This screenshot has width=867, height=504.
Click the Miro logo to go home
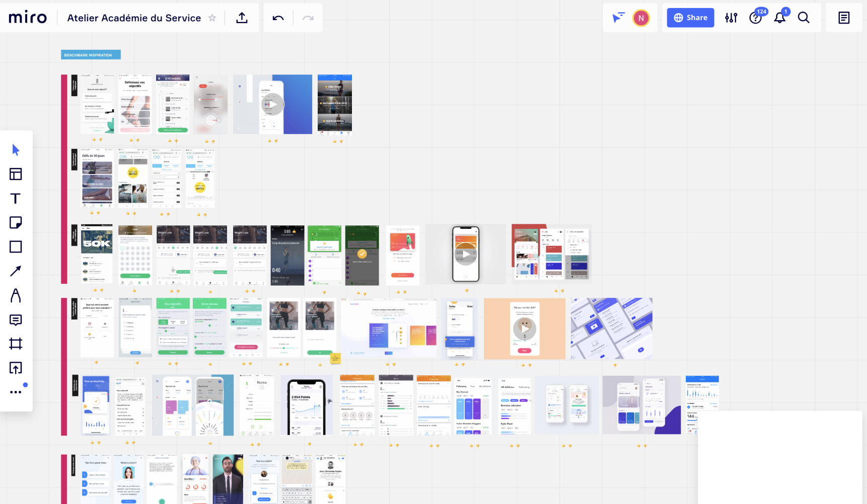pyautogui.click(x=28, y=18)
